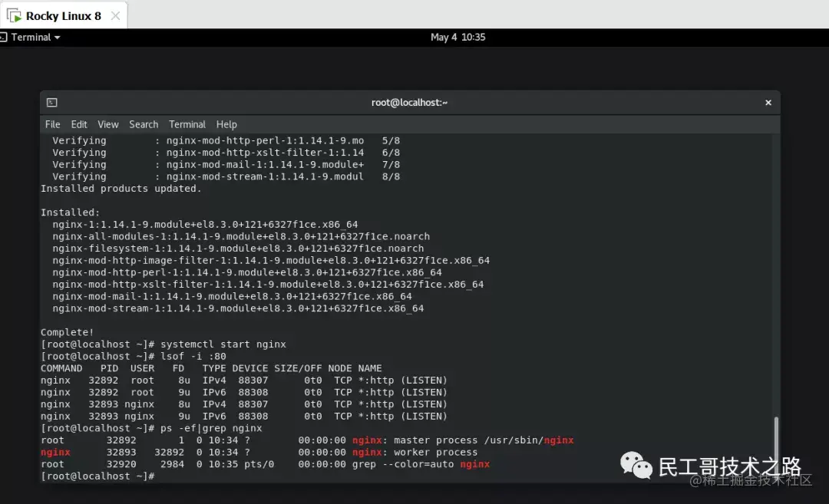Click the 'ps -ef|grep nginx' command line

151,429
